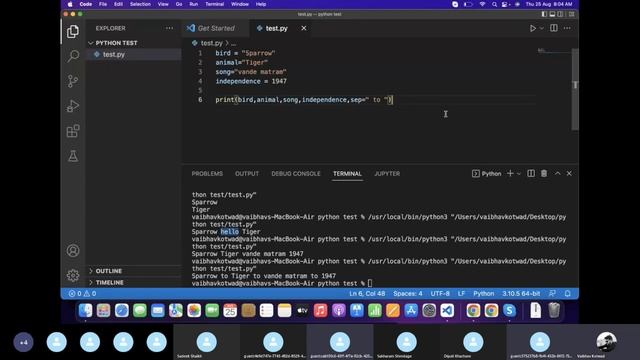
Task: Open the View menu
Action: pos(163,4)
